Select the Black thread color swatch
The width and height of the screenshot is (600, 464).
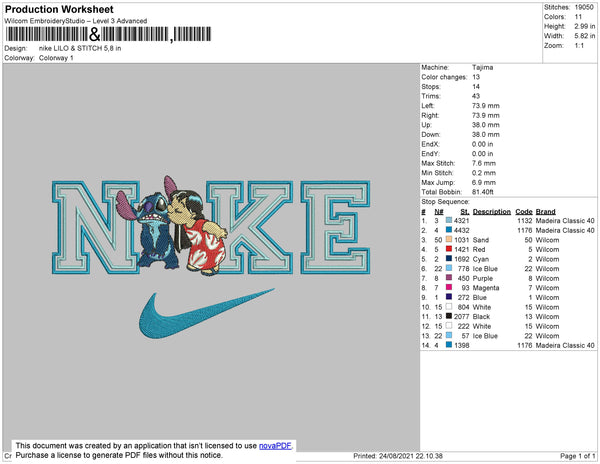[449, 316]
